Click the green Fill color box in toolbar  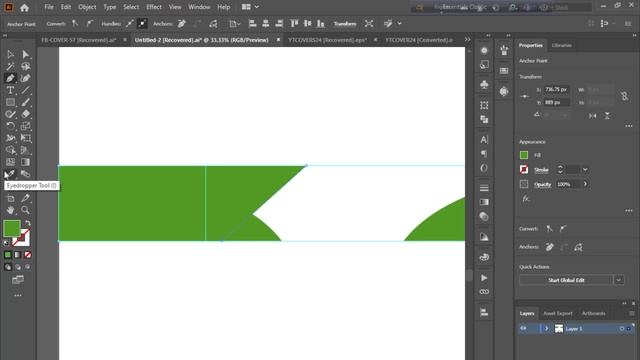click(x=12, y=228)
